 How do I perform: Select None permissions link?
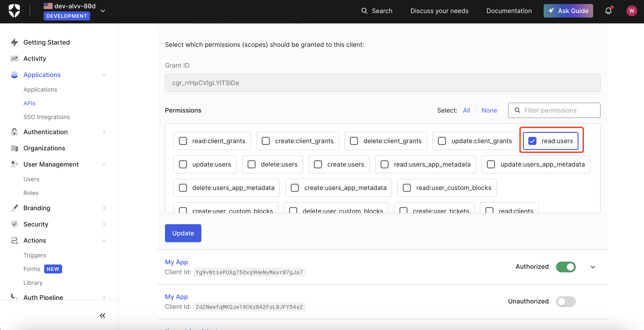click(489, 110)
